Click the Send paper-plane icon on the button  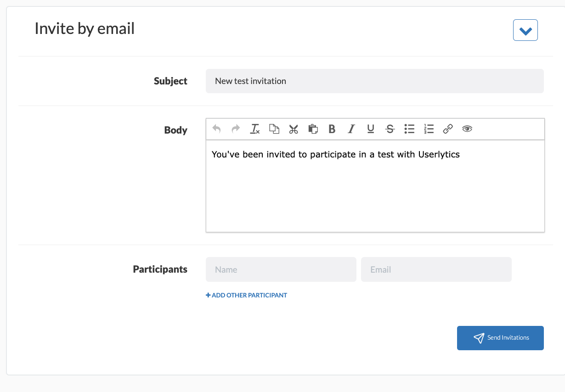pos(479,337)
